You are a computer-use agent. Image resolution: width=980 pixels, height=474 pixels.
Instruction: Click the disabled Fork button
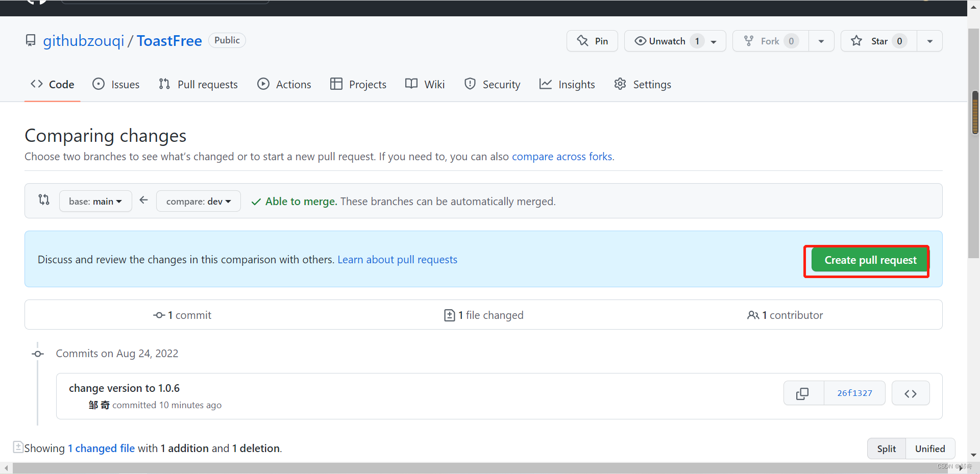[770, 41]
